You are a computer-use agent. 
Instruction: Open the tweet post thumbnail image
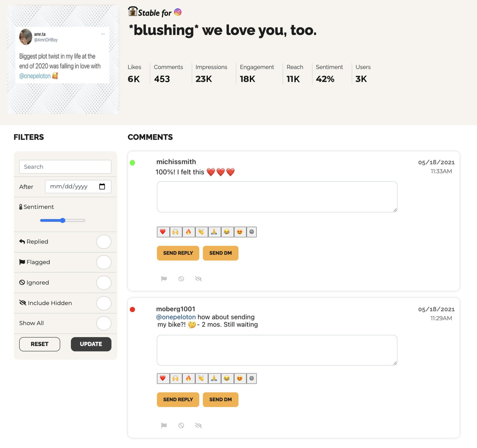click(x=63, y=60)
